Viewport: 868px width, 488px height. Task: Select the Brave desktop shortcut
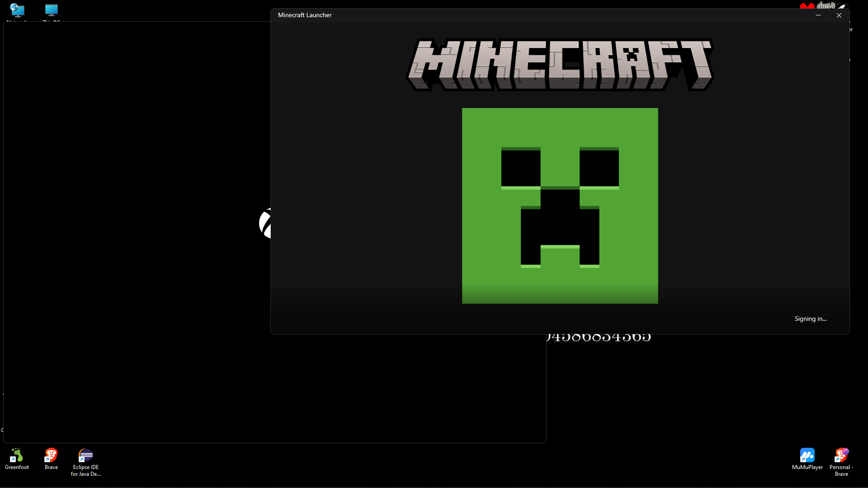(51, 459)
